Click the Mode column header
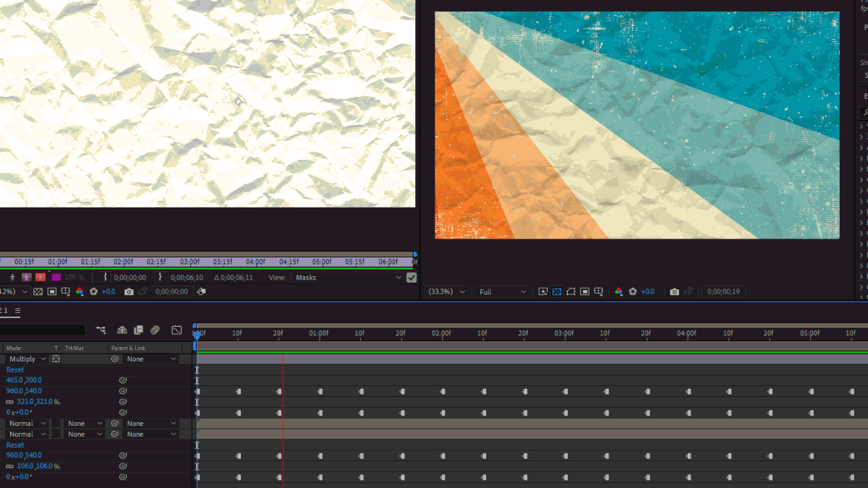Viewport: 868px width, 488px height. click(x=14, y=348)
